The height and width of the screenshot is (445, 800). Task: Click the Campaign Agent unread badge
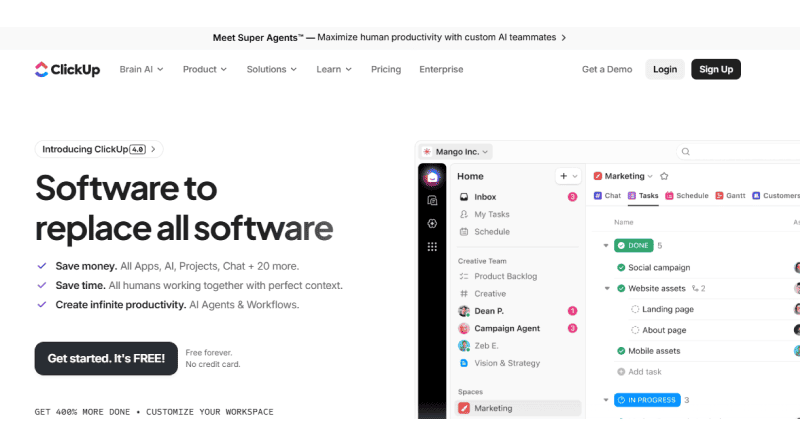click(572, 328)
